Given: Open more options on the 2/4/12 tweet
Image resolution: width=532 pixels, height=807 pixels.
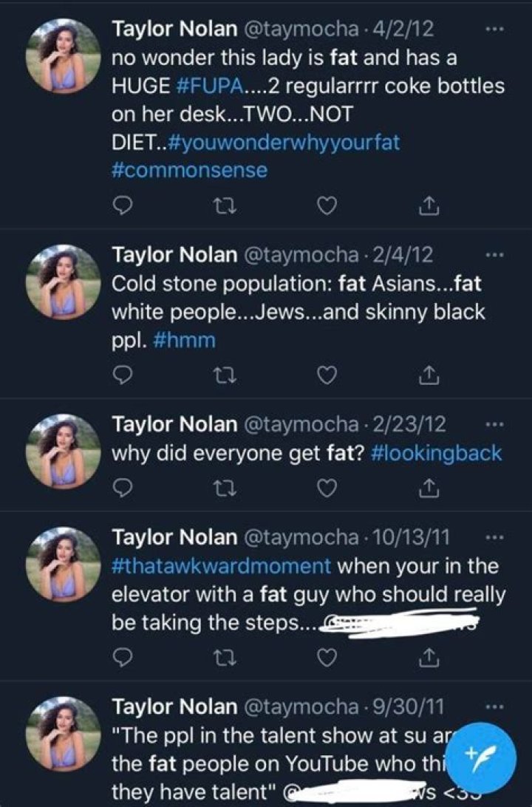Looking at the screenshot, I should coord(493,256).
